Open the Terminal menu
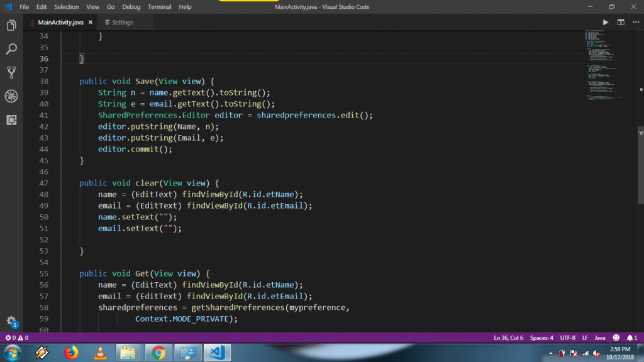 [x=159, y=7]
